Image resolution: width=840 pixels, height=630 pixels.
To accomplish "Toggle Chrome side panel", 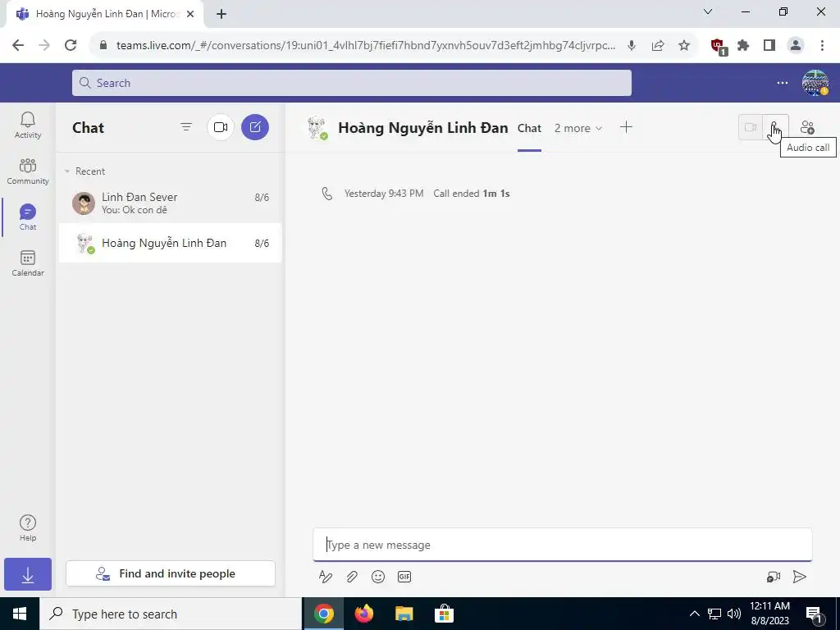I will click(769, 46).
